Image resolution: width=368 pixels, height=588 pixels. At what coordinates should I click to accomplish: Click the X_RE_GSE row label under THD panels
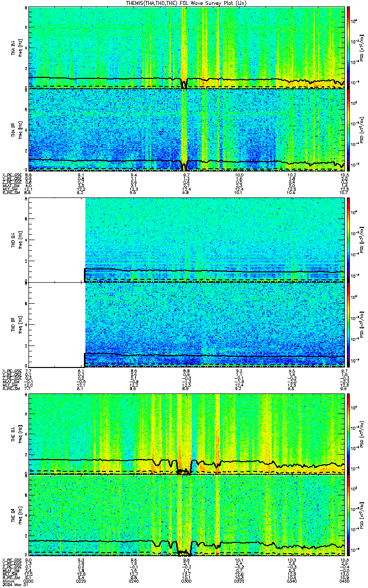tap(11, 370)
